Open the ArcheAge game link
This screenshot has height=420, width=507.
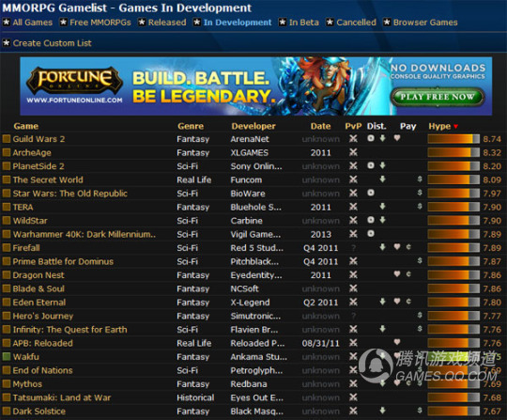[32, 153]
